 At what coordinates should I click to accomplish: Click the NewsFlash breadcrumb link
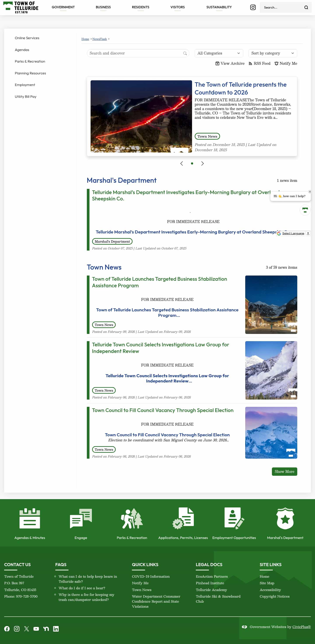100,39
